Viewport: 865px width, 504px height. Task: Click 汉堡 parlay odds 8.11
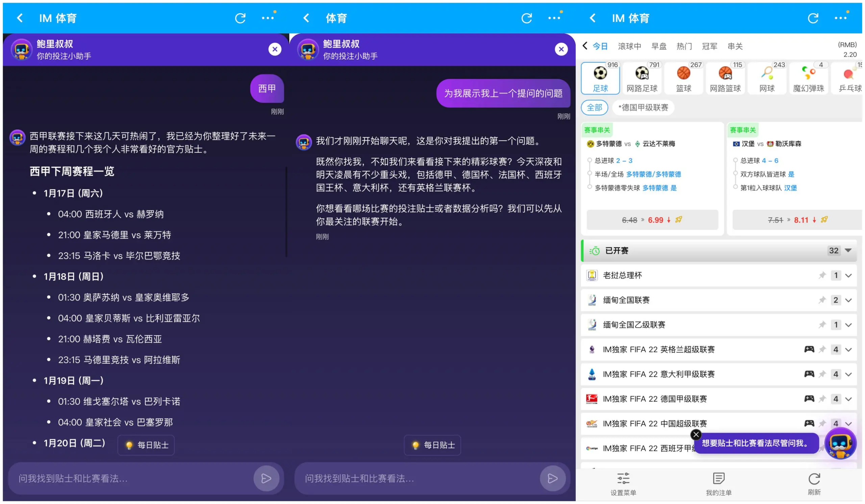pos(797,220)
